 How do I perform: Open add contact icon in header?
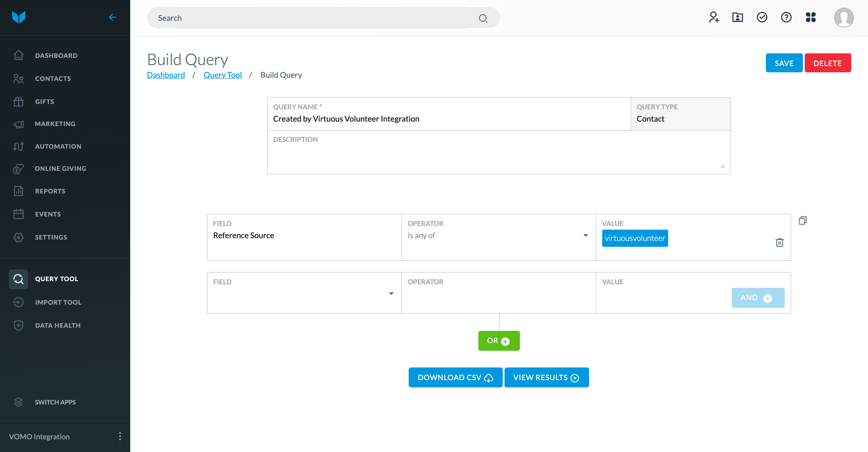coord(714,17)
